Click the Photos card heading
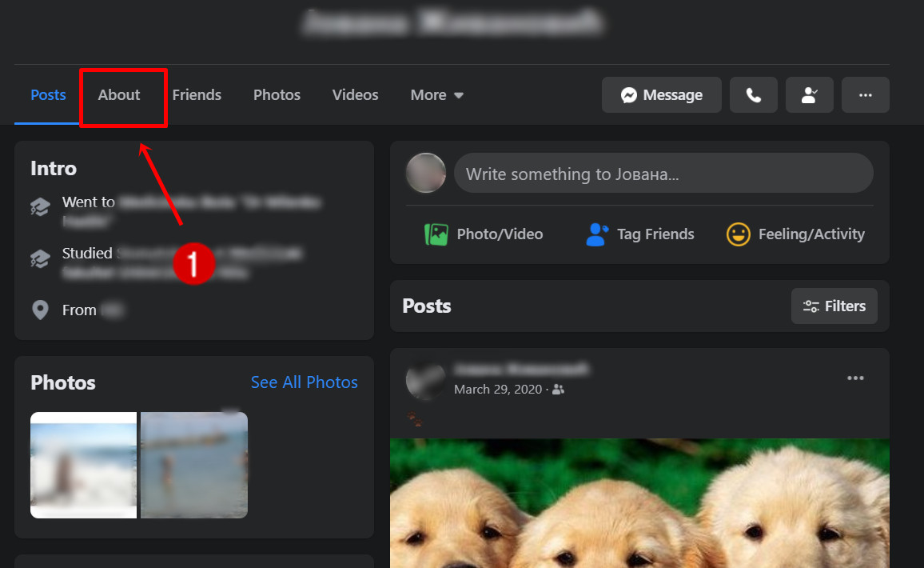Screen dimensions: 924x568 click(63, 382)
